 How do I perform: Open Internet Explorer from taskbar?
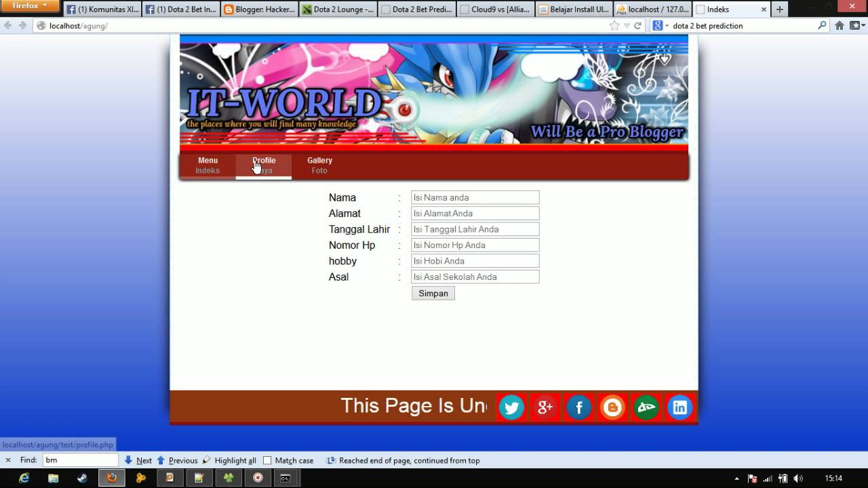(24, 478)
